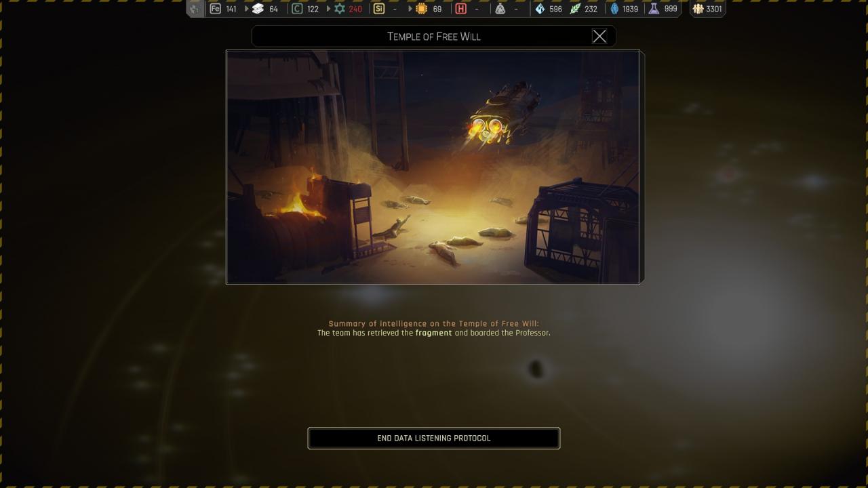Click the purple flask research icon
This screenshot has height=488, width=868.
click(x=654, y=9)
